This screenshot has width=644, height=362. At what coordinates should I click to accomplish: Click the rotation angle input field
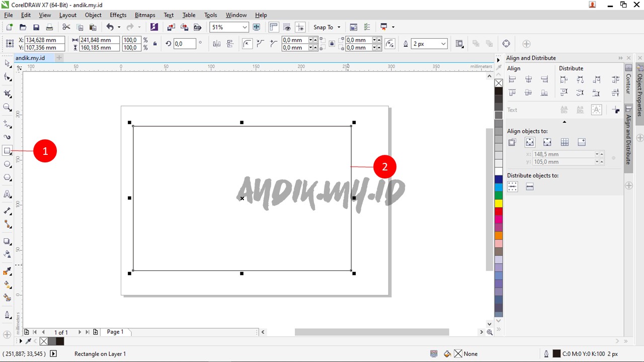(184, 44)
